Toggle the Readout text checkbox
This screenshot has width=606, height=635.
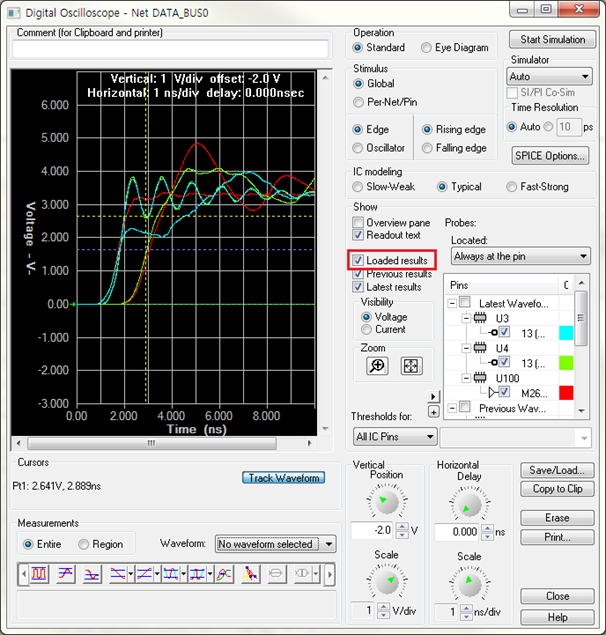(357, 235)
